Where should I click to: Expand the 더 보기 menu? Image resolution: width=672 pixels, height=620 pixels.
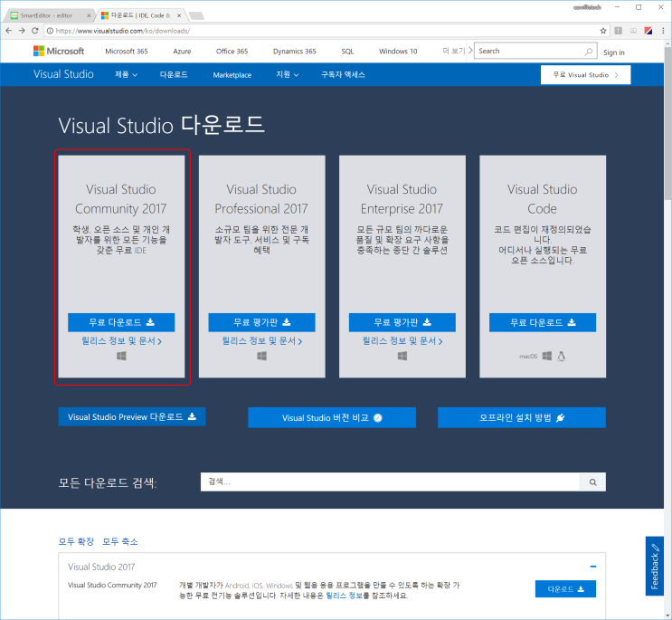pyautogui.click(x=458, y=51)
